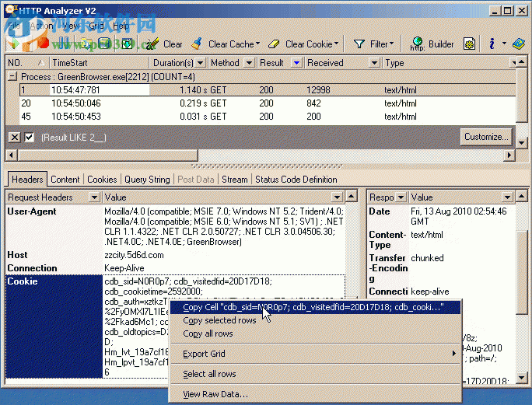The height and width of the screenshot is (405, 532).
Task: Open response Value column dropdown
Action: tap(507, 197)
